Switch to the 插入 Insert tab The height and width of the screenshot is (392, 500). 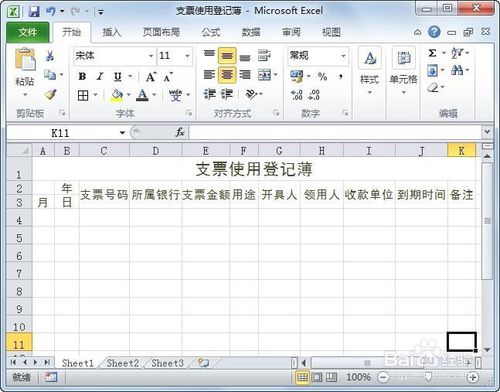(x=112, y=32)
